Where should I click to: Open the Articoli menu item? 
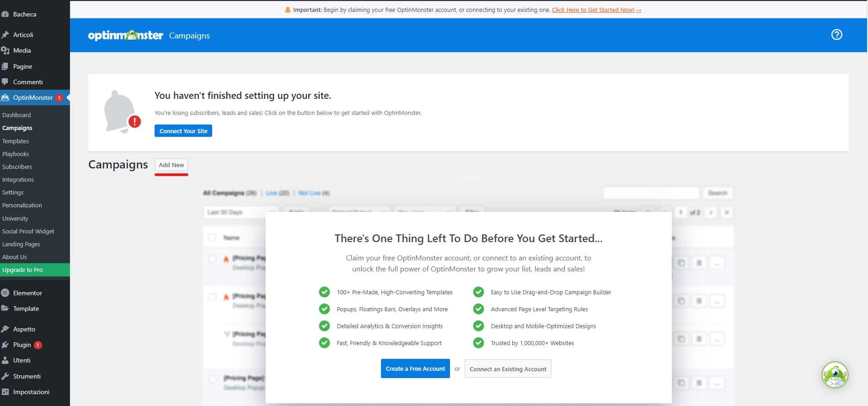pyautogui.click(x=35, y=35)
